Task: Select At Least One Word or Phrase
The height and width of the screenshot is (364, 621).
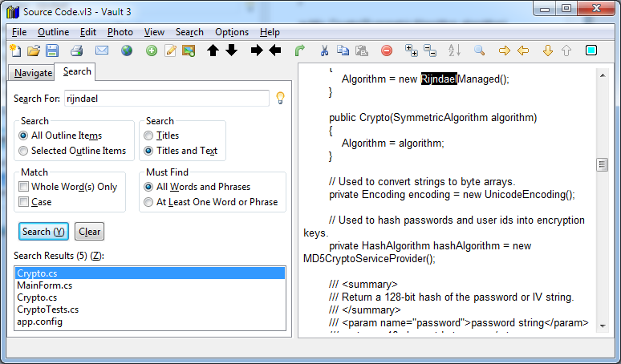Action: [149, 202]
